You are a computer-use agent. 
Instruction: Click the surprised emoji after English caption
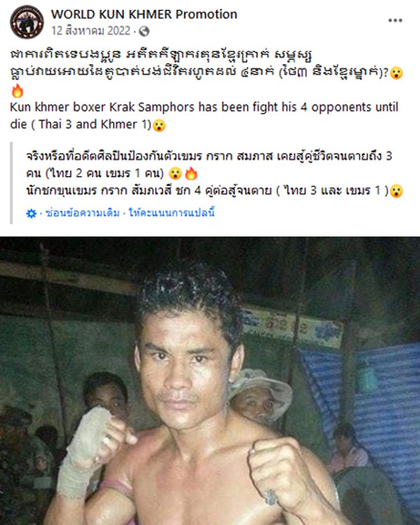(x=159, y=126)
